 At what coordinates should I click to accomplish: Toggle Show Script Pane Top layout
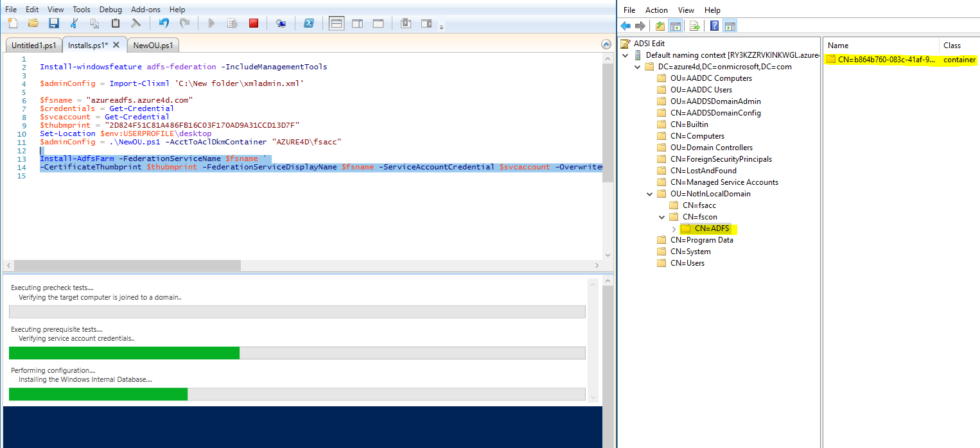(x=337, y=22)
